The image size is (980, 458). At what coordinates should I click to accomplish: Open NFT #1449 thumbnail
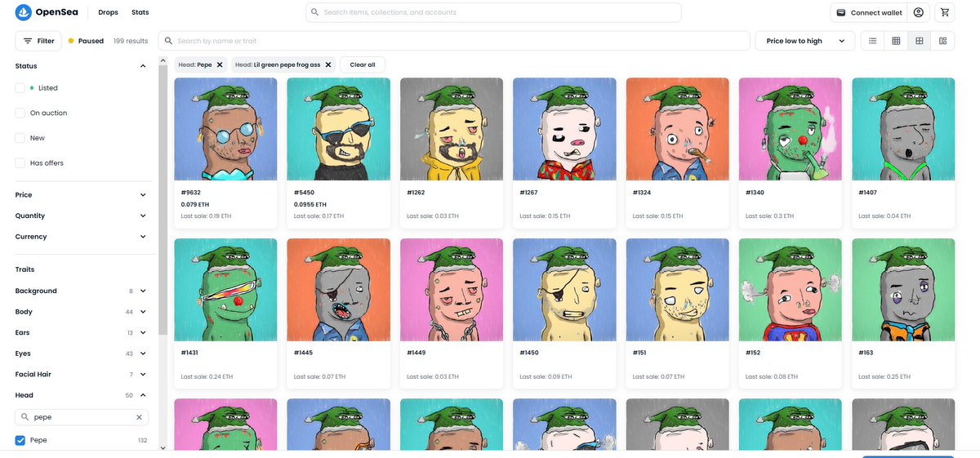(452, 290)
